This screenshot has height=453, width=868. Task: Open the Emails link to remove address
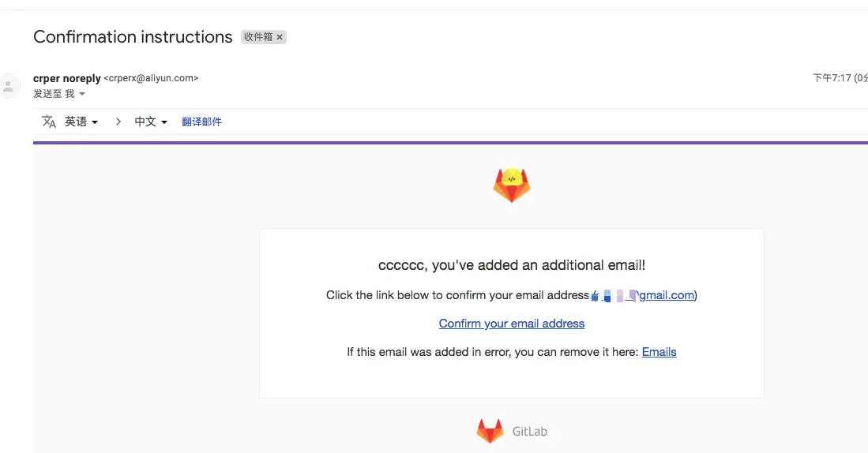click(659, 352)
